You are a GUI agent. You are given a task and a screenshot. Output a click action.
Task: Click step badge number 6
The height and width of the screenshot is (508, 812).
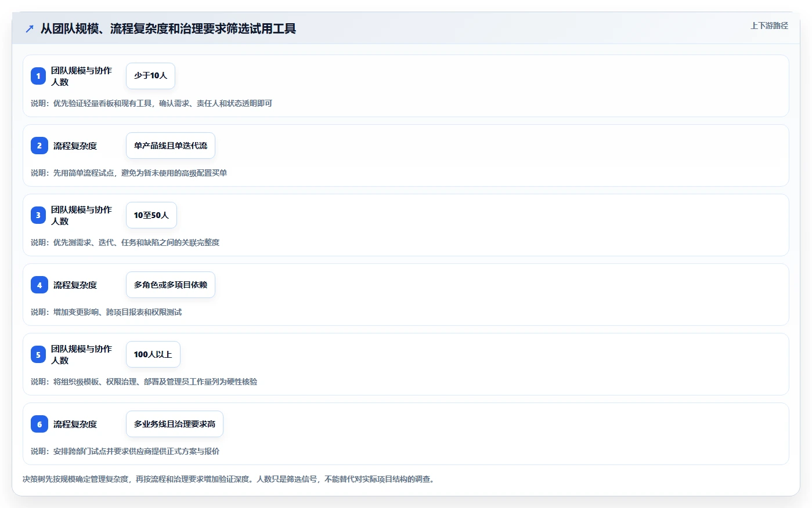[x=39, y=424]
